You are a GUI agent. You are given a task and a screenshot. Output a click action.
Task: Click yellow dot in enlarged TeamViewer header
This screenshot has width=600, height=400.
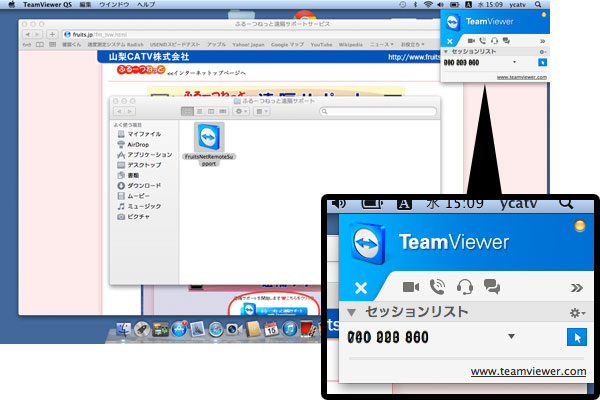580,225
